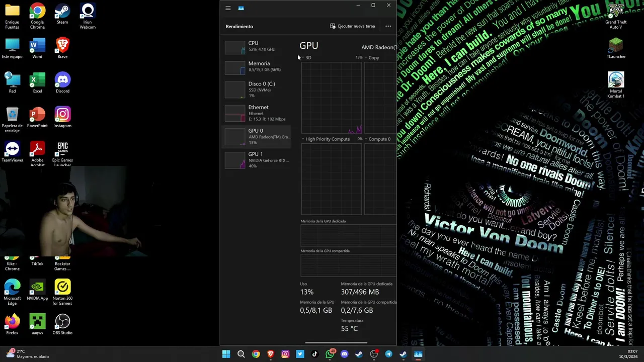Open TeamViewer desktop shortcut

coord(12,152)
